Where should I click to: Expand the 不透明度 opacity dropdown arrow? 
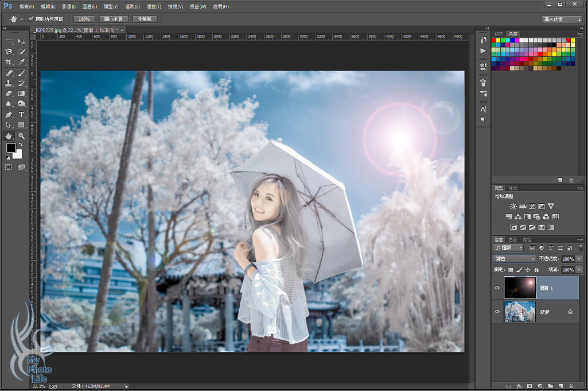coord(579,259)
